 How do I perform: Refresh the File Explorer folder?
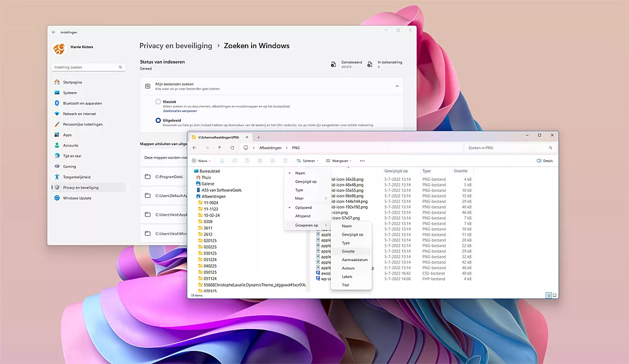point(232,148)
